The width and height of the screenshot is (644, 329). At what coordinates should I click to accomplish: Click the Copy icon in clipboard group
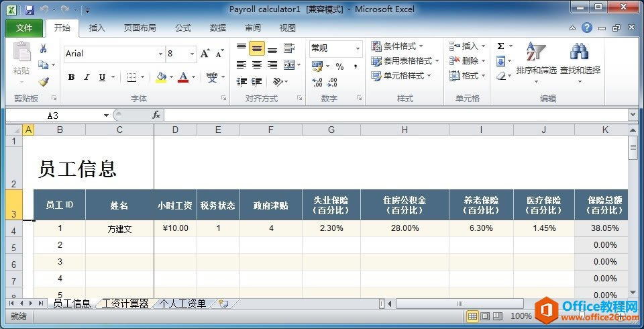(x=43, y=64)
